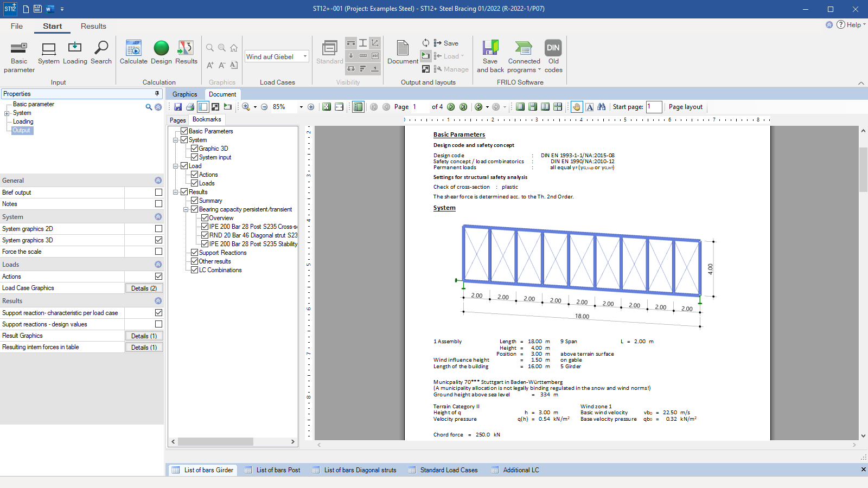Pin the Properties panel

click(x=157, y=94)
